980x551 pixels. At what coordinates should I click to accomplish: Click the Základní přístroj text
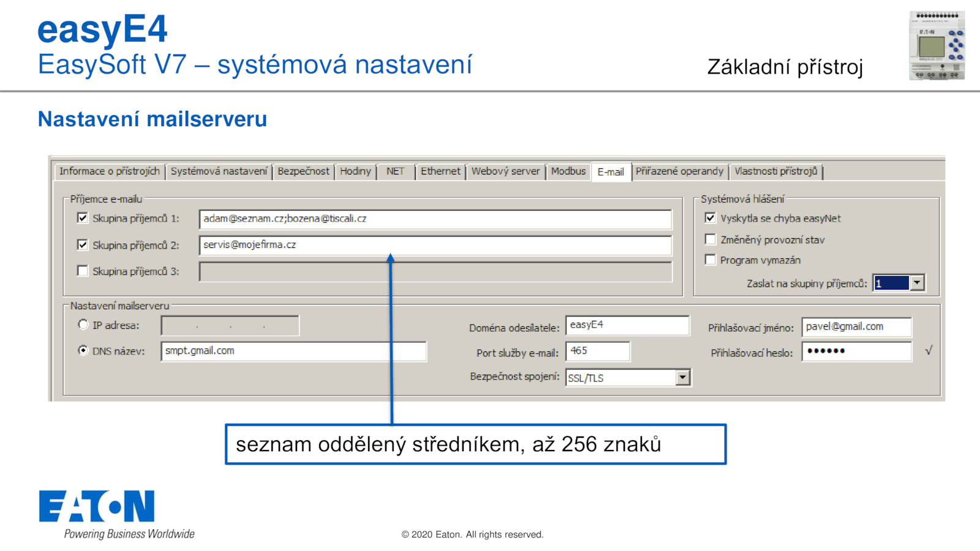785,67
